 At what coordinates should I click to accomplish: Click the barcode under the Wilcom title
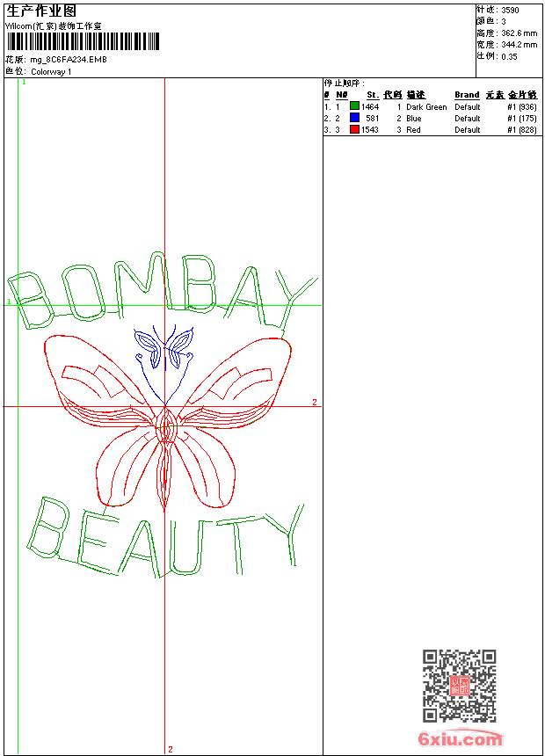click(x=84, y=42)
